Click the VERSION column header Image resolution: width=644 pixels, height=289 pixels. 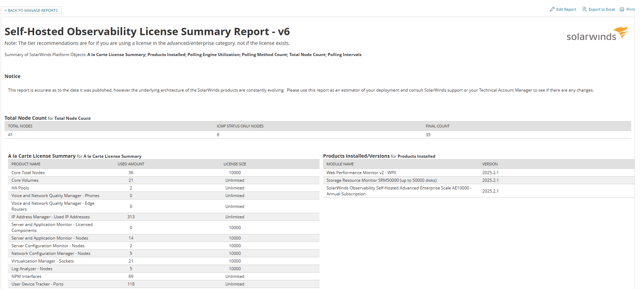pyautogui.click(x=490, y=164)
